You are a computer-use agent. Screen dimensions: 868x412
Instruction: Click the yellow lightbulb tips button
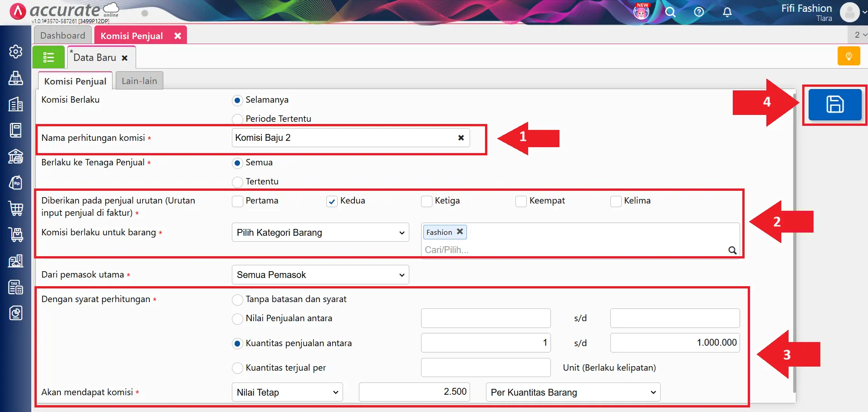click(848, 57)
